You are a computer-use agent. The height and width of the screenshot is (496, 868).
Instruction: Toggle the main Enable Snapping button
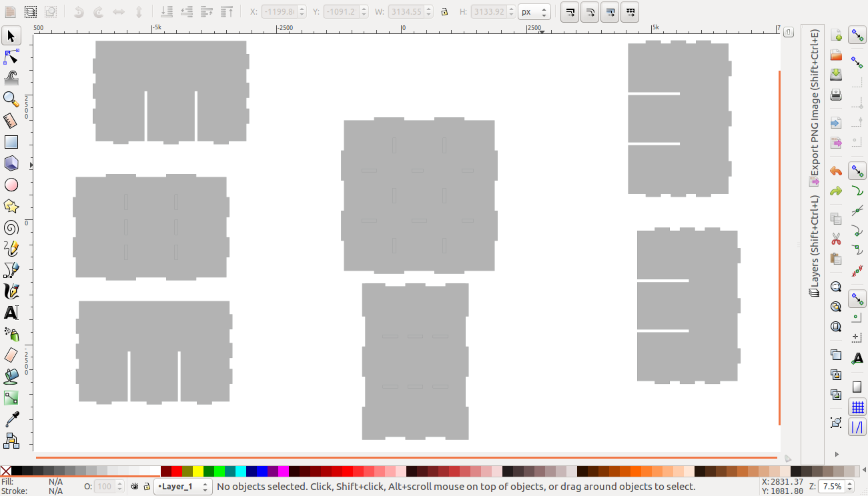tap(857, 35)
